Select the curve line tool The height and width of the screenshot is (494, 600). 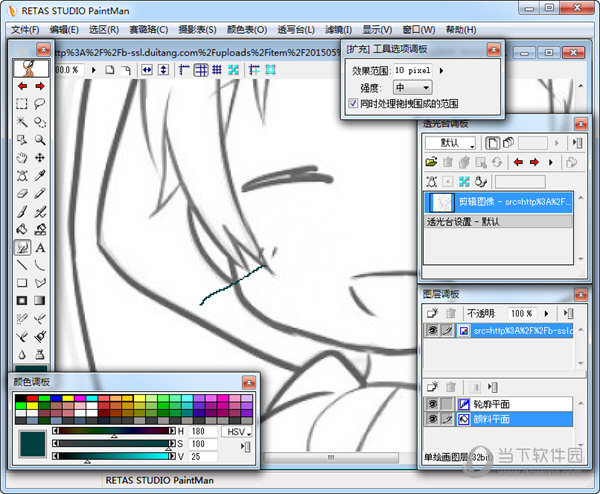click(40, 265)
